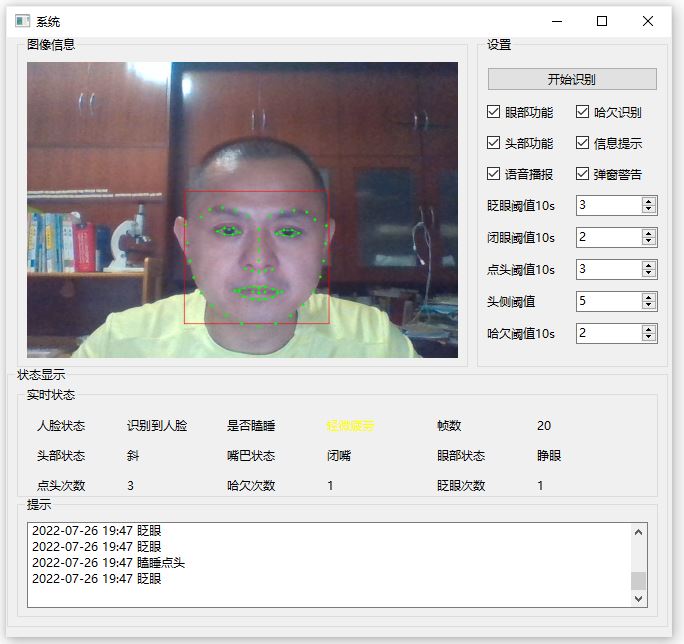Click the 头侧阈值 input field
Screen dimensions: 684x644
click(x=608, y=301)
